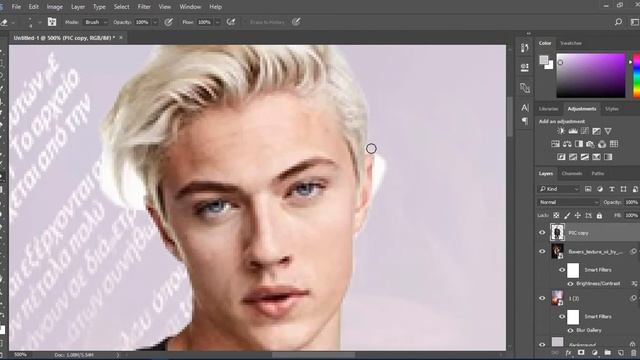Add a Hue/Saturation adjustment
Image resolution: width=640 pixels, height=360 pixels.
(x=556, y=144)
